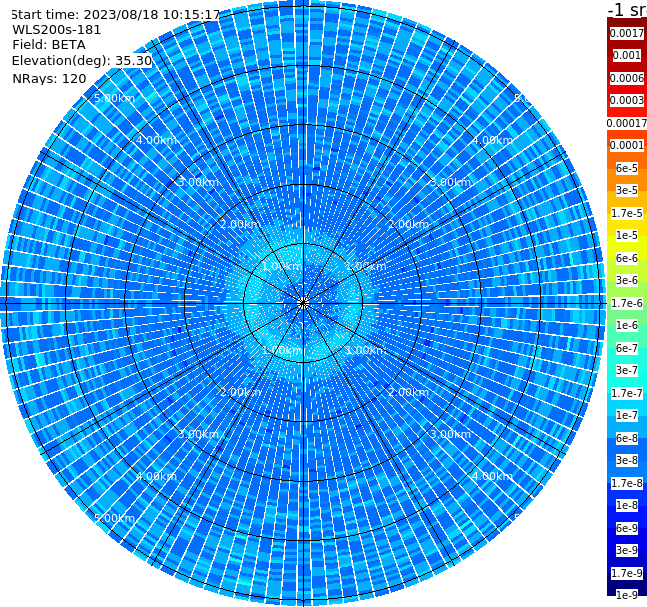
Task: Pick the 1e-8 colorbar label
Action: [627, 505]
